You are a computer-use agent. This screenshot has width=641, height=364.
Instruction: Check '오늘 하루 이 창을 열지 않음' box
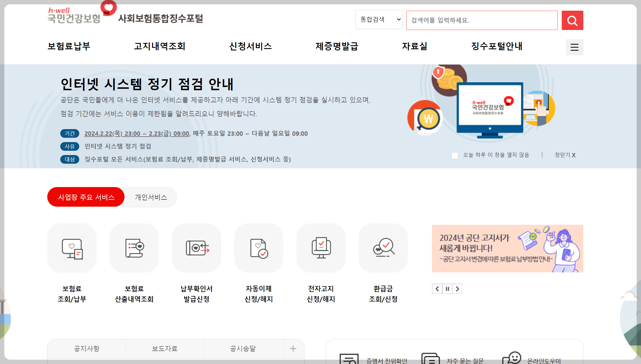(x=455, y=156)
